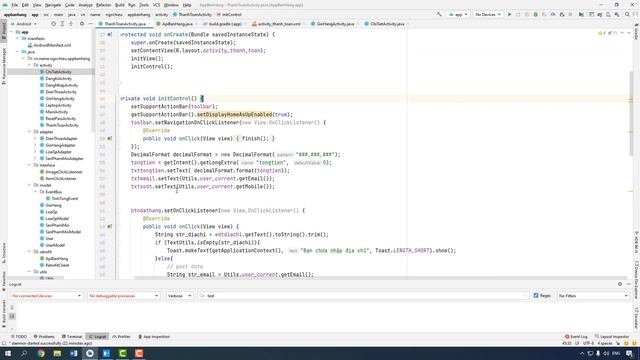Toggle the Regex checkbox in Logcat
640x360 pixels.
(536, 296)
